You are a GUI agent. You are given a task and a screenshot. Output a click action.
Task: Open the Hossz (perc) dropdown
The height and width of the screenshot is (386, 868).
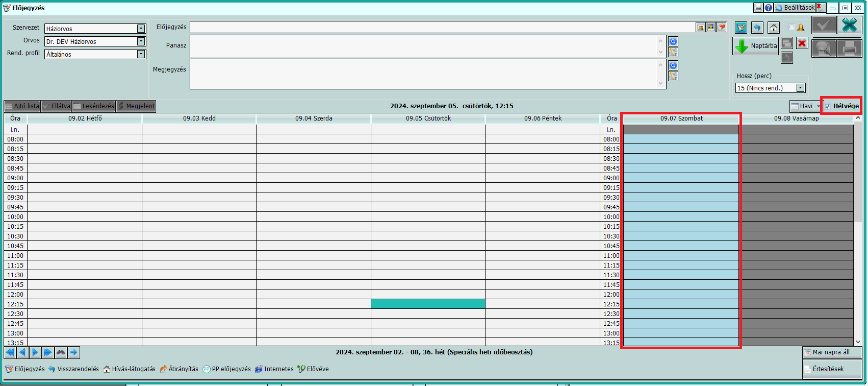point(800,88)
